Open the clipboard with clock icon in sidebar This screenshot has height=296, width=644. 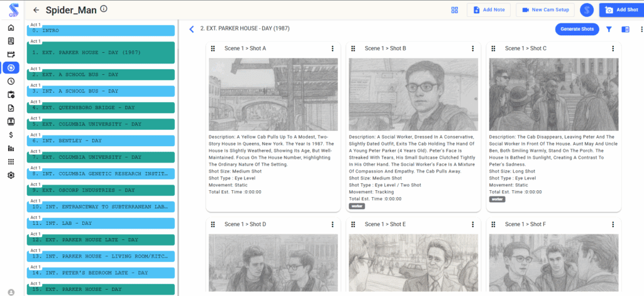point(11,94)
